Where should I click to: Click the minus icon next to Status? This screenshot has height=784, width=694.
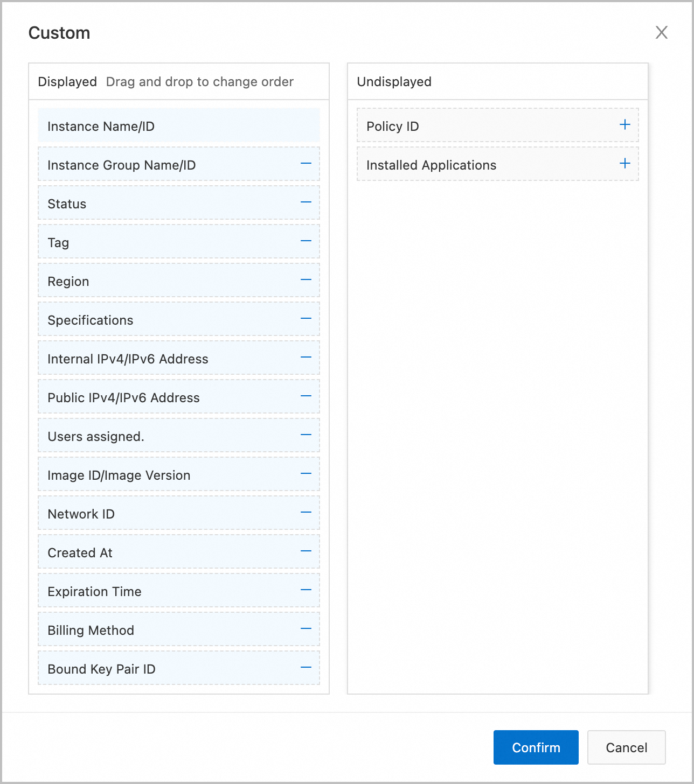pyautogui.click(x=306, y=202)
